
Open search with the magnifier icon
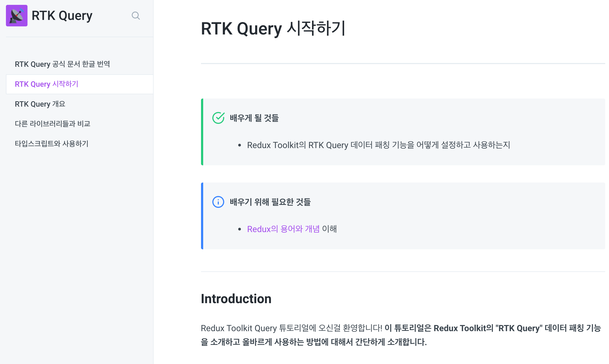coord(136,16)
